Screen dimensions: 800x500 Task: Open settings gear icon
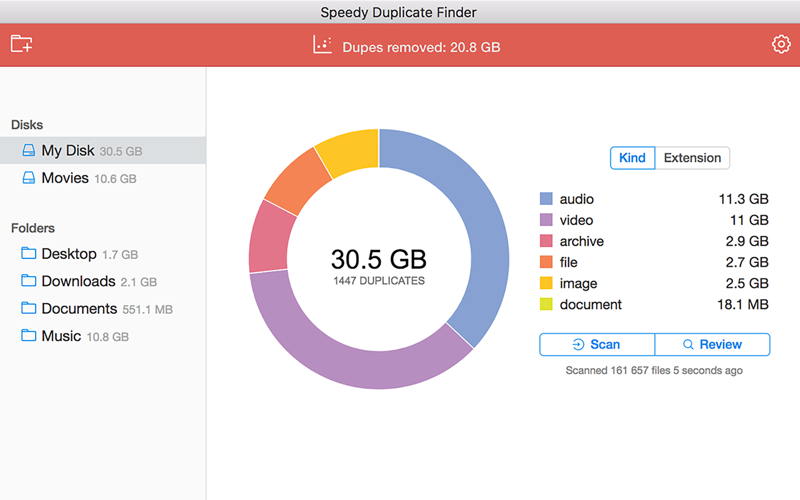pos(781,44)
